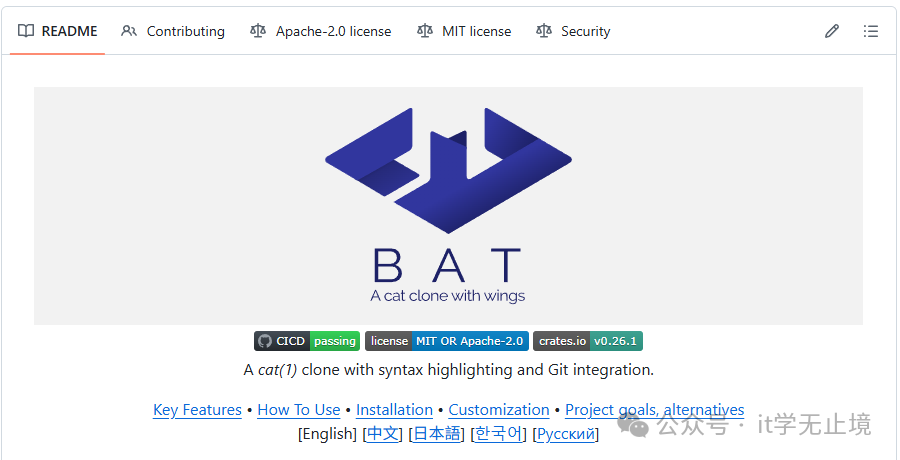Click the pencil edit file icon
Image resolution: width=900 pixels, height=460 pixels.
[x=832, y=31]
